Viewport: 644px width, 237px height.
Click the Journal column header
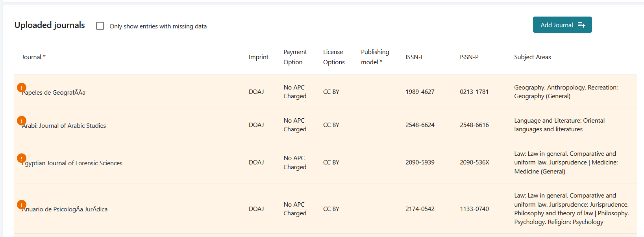[34, 57]
